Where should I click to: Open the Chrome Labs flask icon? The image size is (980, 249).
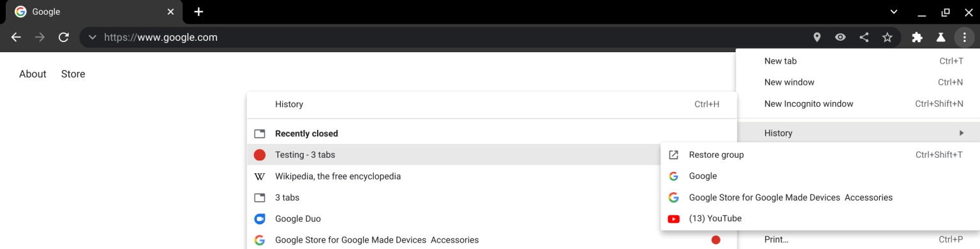pos(940,38)
